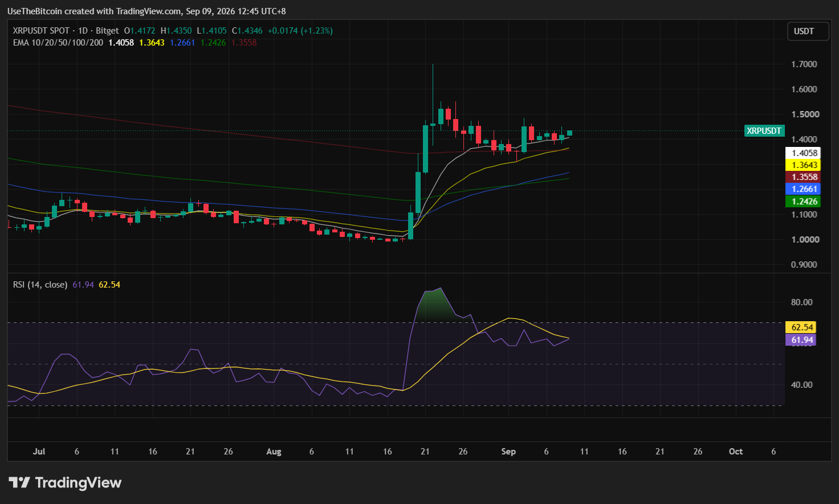Click the EMA 10/20/50/100/200 indicator legend

pos(58,43)
